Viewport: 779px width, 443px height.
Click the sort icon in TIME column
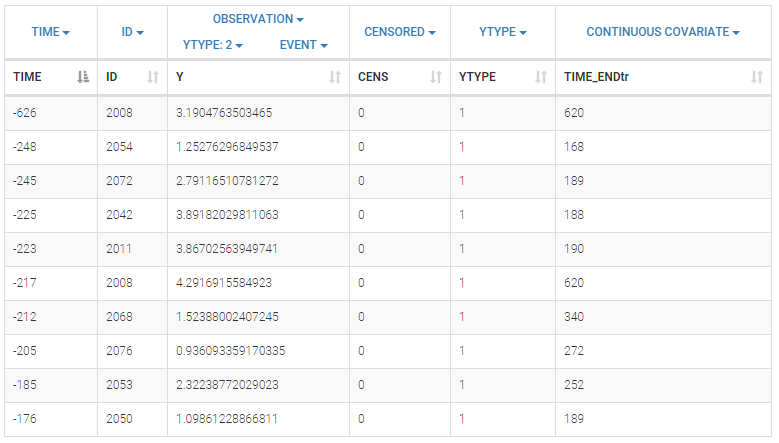click(x=84, y=77)
